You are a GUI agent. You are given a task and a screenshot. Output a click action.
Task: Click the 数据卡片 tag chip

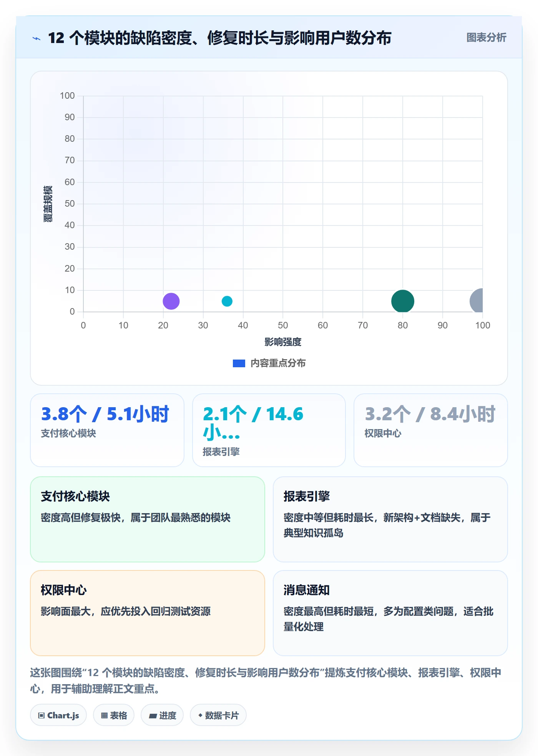pyautogui.click(x=218, y=715)
